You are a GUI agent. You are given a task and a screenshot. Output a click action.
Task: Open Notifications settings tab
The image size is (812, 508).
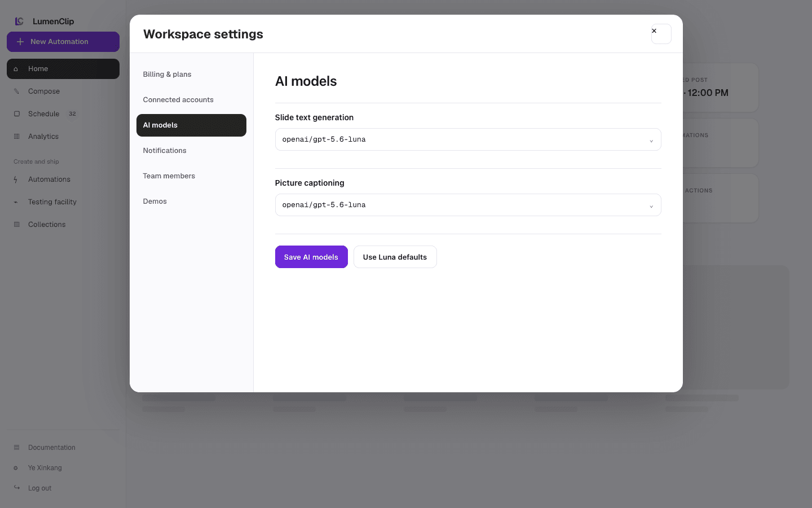tap(191, 151)
